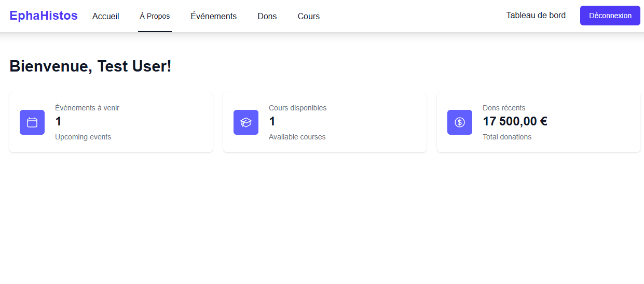Click the Bienvenue, Test User! heading
Screen dimensions: 644x284
90,66
